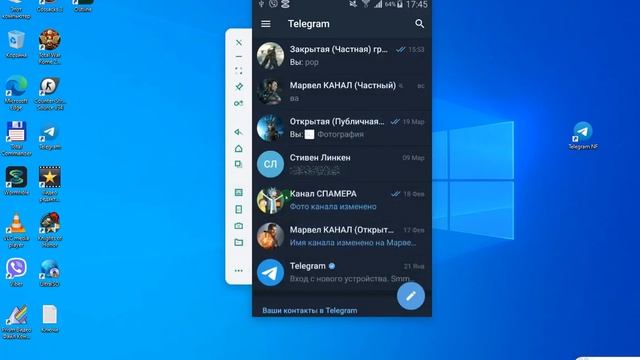Tap the Telegram search magnifier icon
The image size is (640, 360).
pyautogui.click(x=419, y=24)
